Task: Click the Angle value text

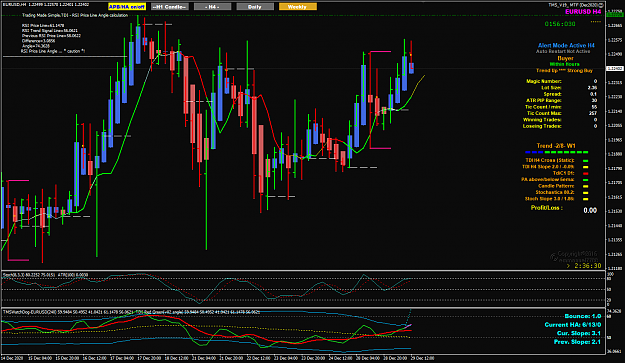Action: tap(36, 46)
